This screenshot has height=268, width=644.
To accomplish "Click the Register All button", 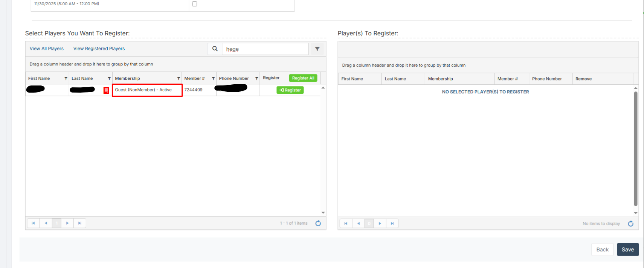I will pyautogui.click(x=303, y=78).
